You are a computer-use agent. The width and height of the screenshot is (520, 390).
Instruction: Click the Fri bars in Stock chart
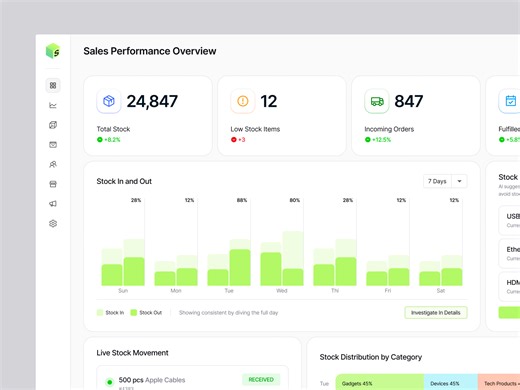(x=388, y=270)
